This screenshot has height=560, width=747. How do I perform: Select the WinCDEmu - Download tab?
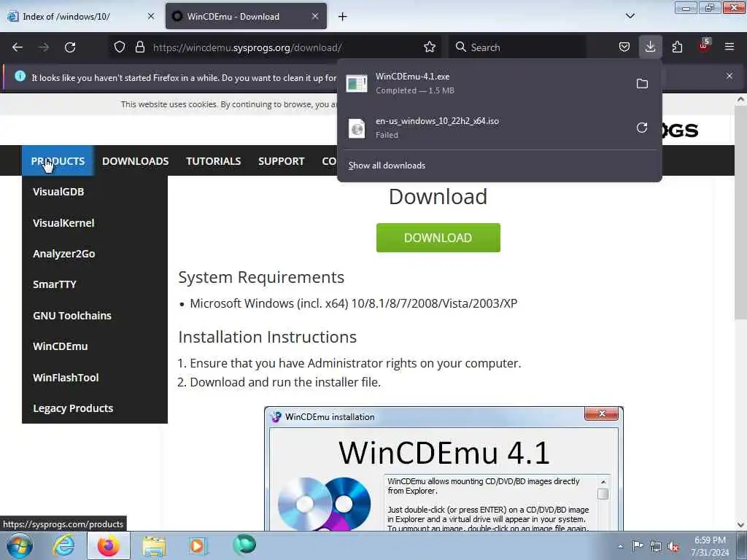pyautogui.click(x=247, y=16)
